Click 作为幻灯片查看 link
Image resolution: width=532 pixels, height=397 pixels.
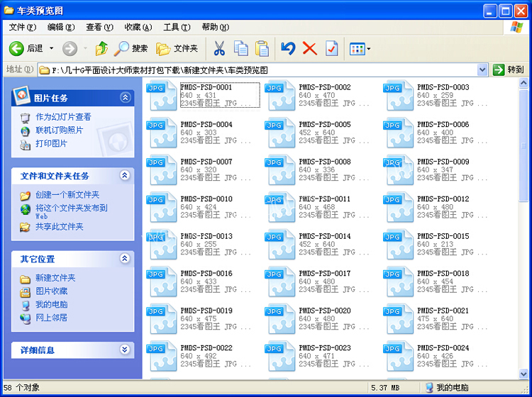click(x=63, y=117)
